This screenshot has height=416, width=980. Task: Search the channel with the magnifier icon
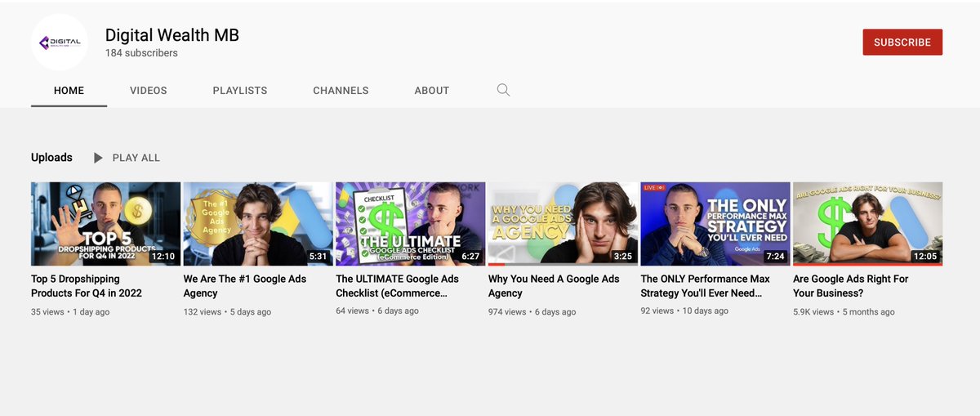[503, 90]
